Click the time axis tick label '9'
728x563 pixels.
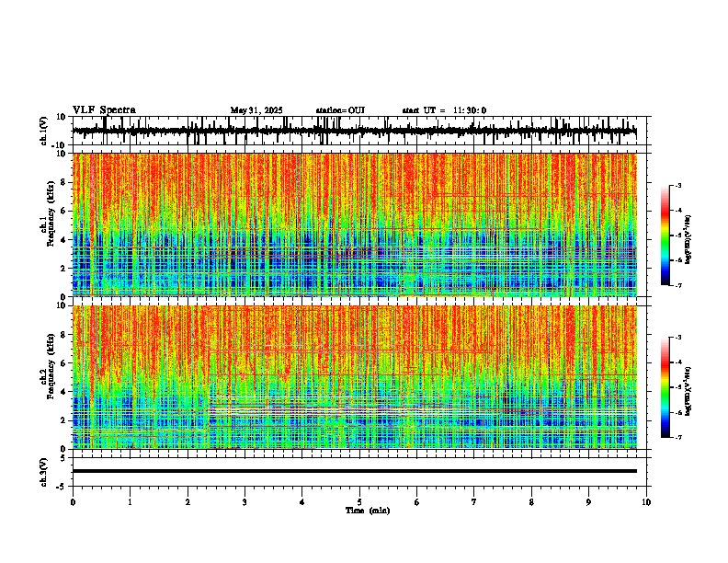pos(588,502)
